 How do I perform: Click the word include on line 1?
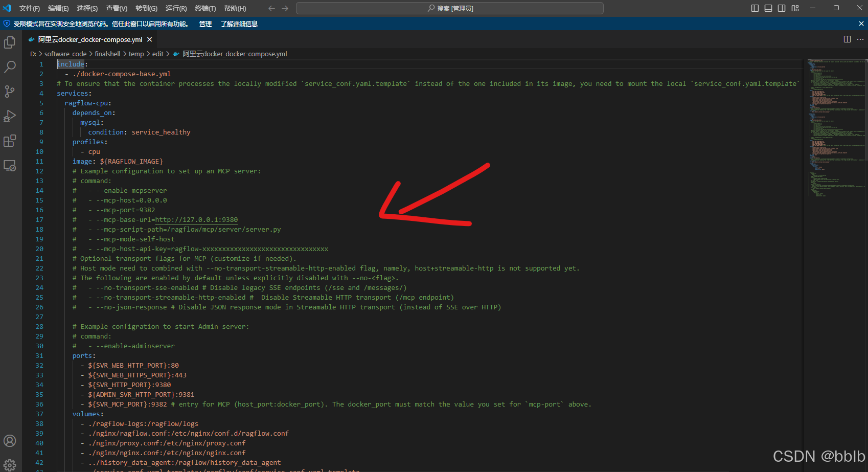(71, 64)
